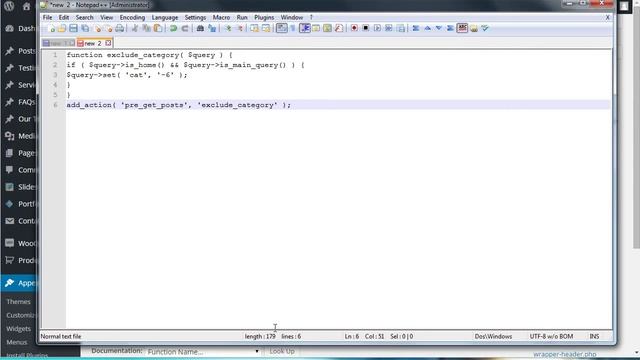Open the Window menu
640x360 pixels.
point(291,18)
